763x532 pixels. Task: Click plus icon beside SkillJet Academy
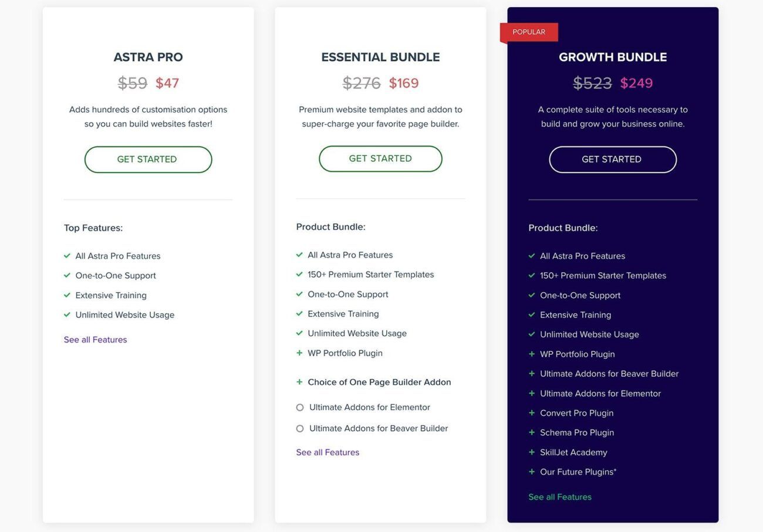532,452
